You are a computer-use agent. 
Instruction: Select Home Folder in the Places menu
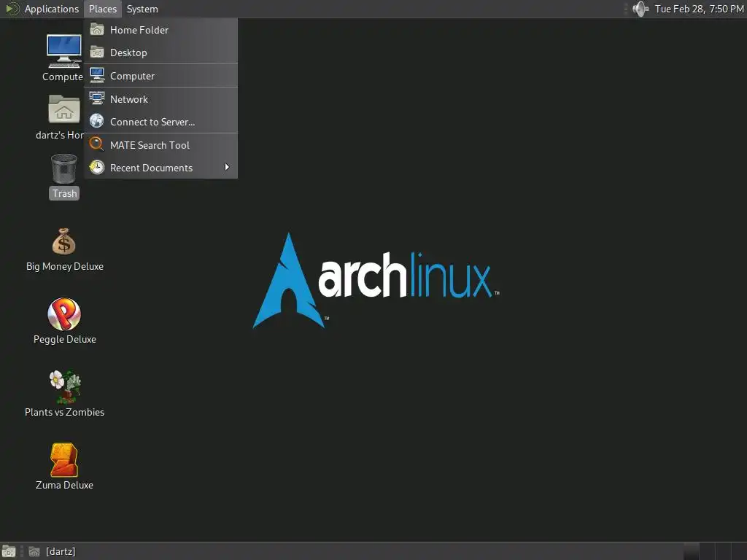click(x=161, y=30)
